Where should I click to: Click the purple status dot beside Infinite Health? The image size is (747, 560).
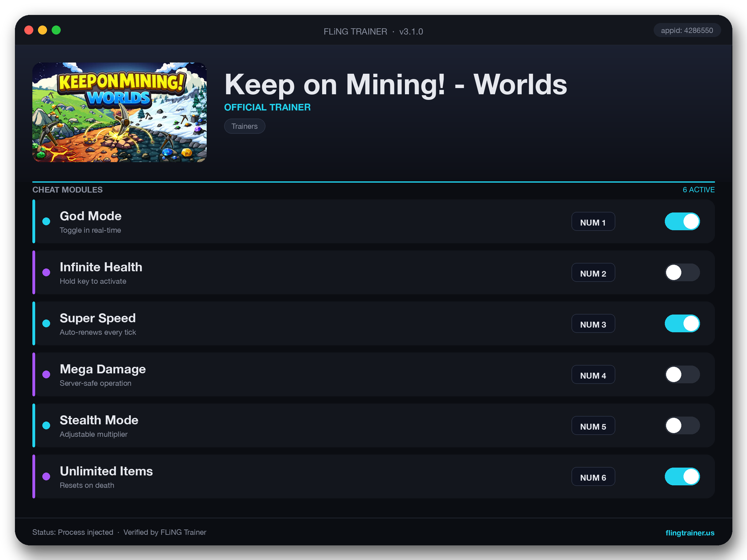(x=46, y=273)
